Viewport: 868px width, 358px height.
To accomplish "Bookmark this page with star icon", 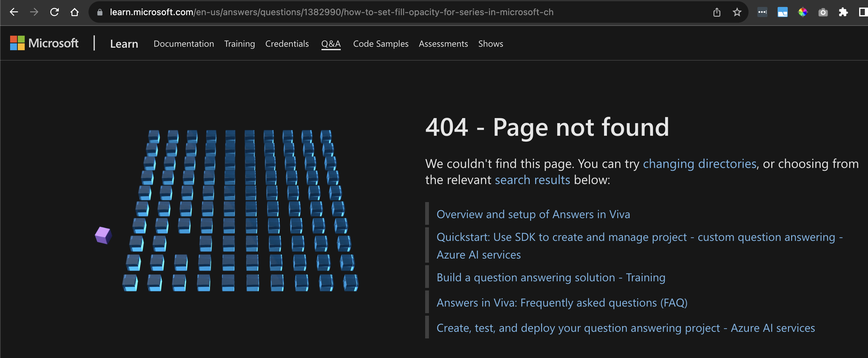I will 737,12.
